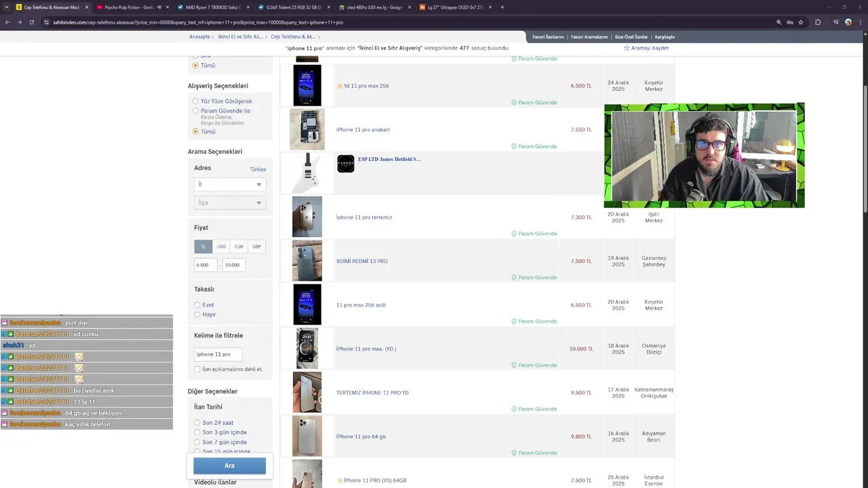Open Chrome three-dot menu
This screenshot has height=488, width=868.
pyautogui.click(x=860, y=22)
